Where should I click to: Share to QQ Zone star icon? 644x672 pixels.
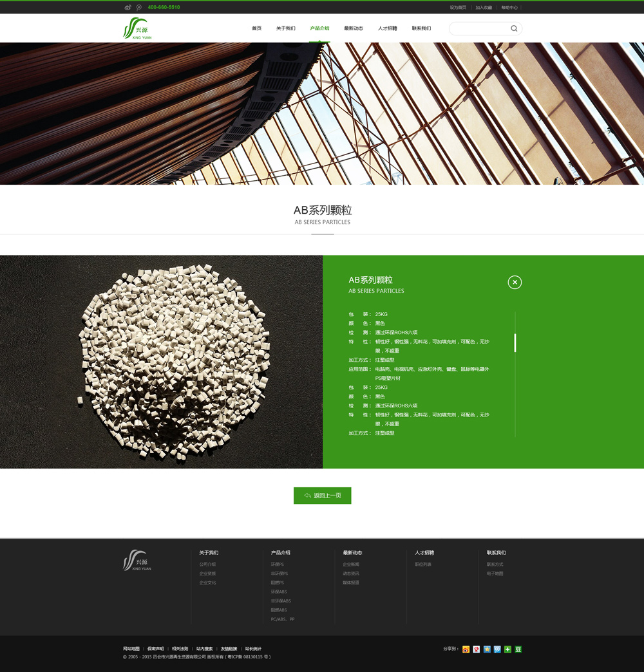coord(487,649)
